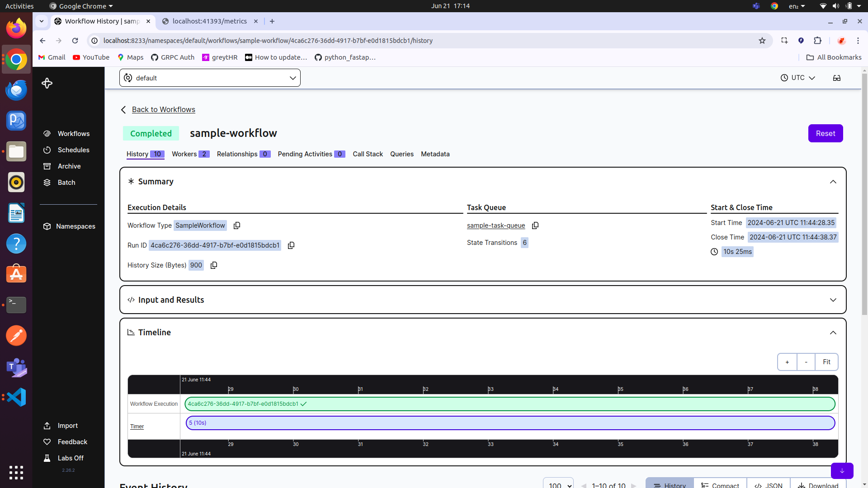868x488 pixels.
Task: Click the Temporal logo icon in sidebar
Action: pos(47,83)
